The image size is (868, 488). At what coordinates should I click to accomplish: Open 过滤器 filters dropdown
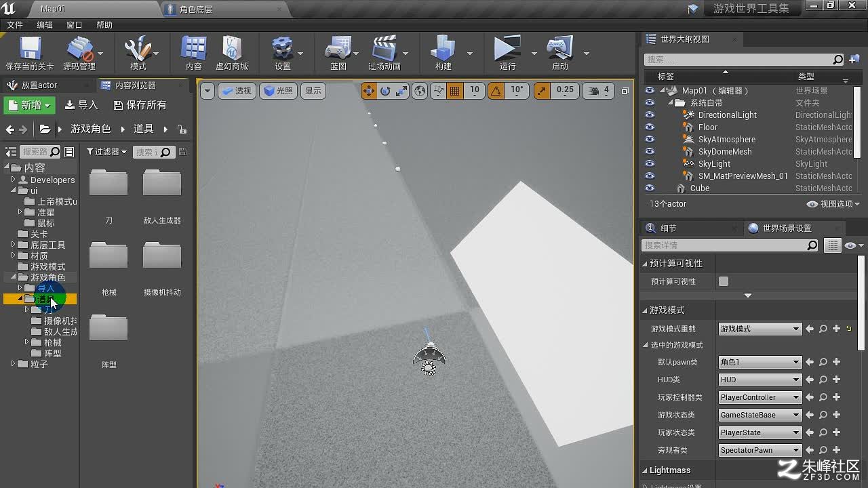[x=107, y=152]
